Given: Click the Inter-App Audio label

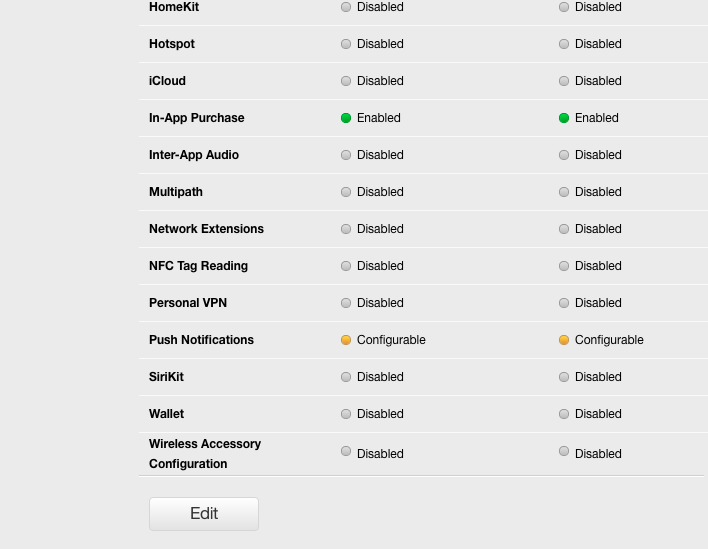Looking at the screenshot, I should (193, 155).
